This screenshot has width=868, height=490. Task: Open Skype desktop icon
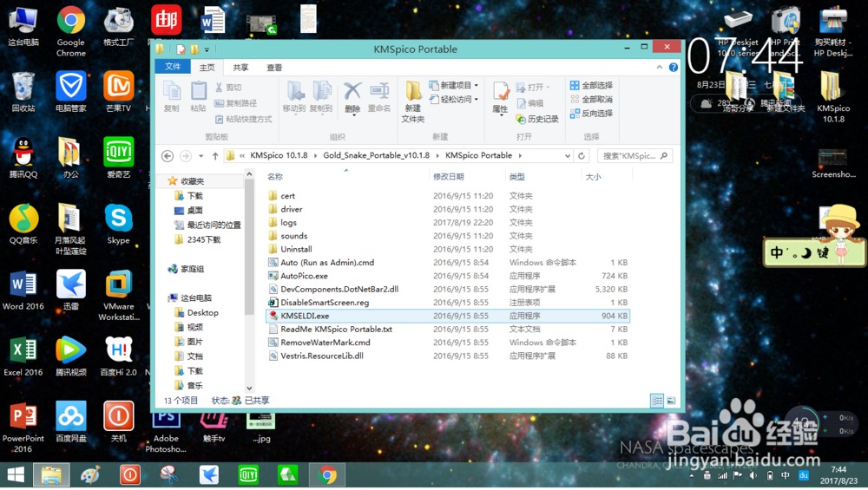[x=118, y=224]
